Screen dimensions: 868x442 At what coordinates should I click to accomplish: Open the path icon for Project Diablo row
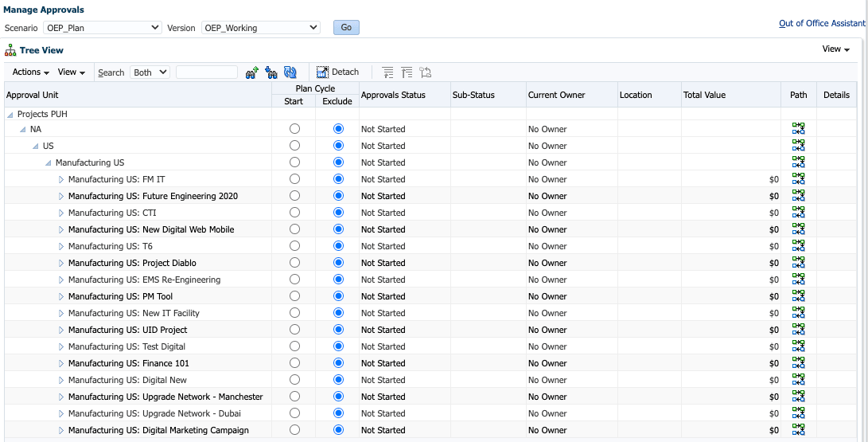[798, 263]
